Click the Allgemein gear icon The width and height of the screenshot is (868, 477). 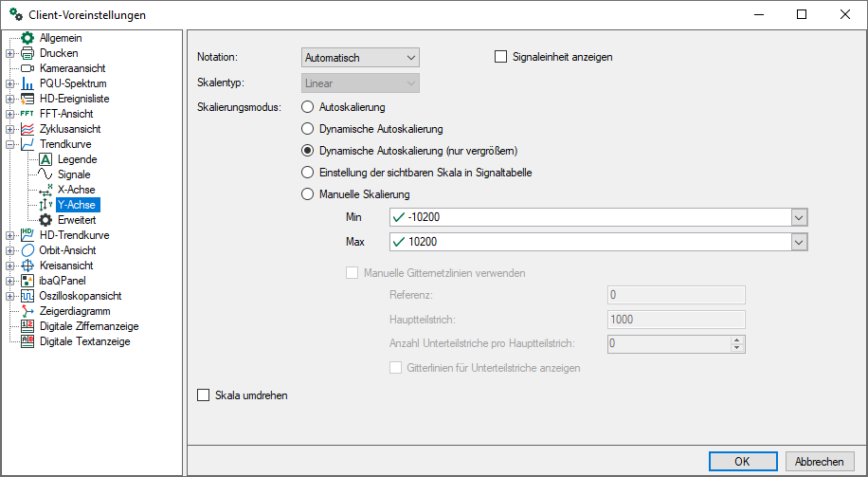point(27,38)
